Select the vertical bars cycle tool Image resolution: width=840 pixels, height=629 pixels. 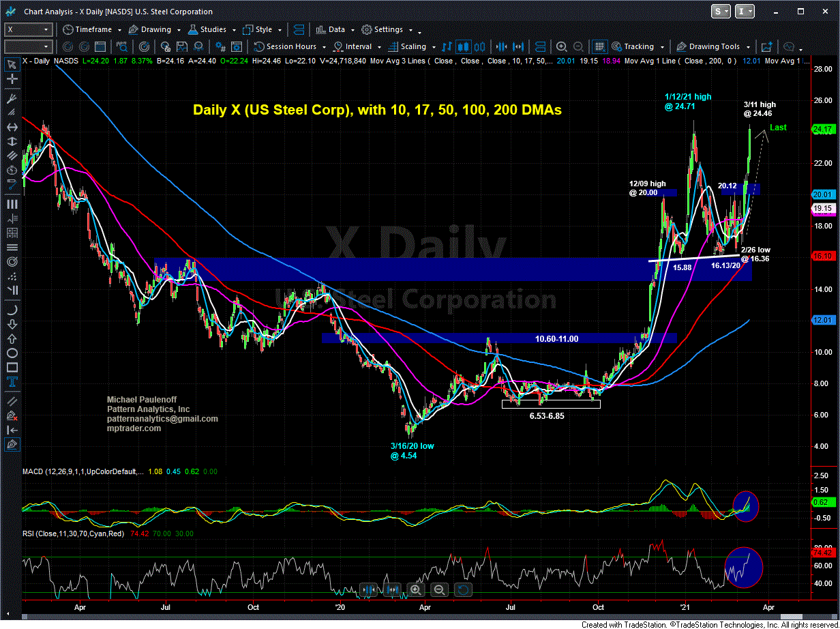coord(12,205)
